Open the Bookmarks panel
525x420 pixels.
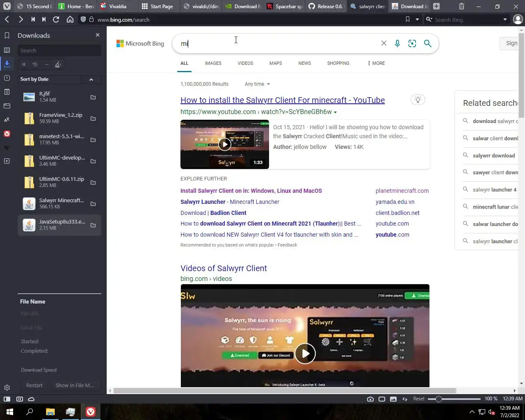(x=7, y=36)
